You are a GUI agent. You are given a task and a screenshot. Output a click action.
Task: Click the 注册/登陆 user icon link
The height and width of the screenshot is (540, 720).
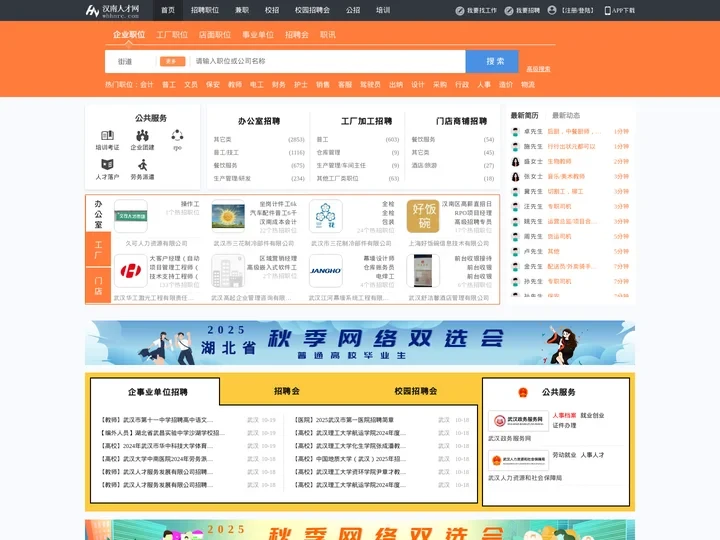(571, 10)
